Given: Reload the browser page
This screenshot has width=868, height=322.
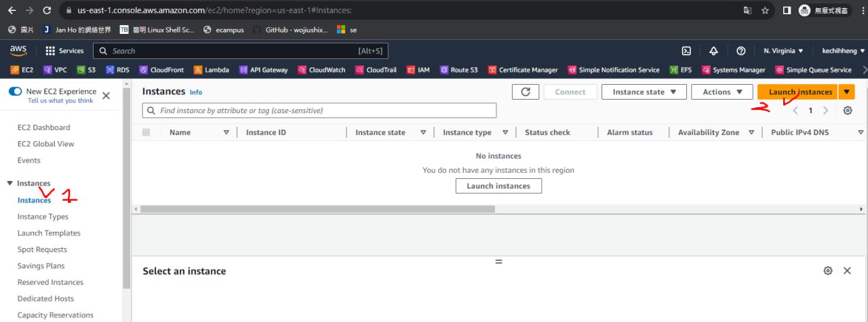Looking at the screenshot, I should click(x=47, y=11).
